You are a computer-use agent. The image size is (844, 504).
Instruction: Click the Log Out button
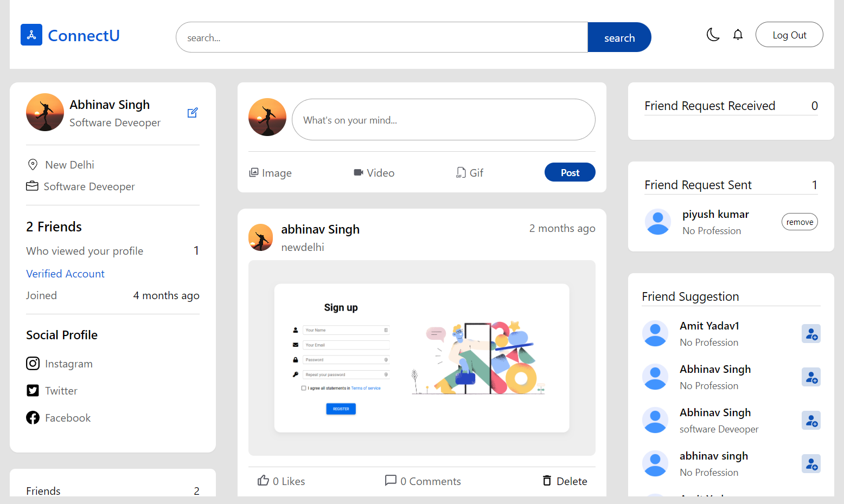tap(789, 35)
